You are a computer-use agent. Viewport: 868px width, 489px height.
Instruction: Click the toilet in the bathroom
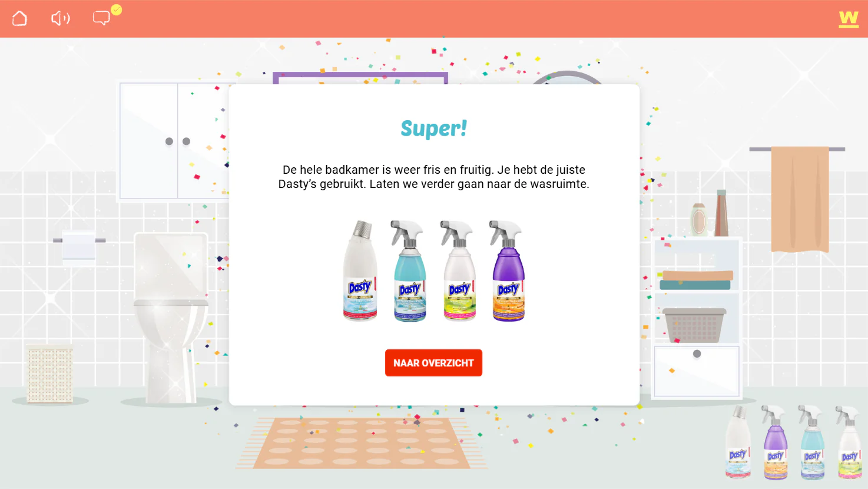[171, 318]
